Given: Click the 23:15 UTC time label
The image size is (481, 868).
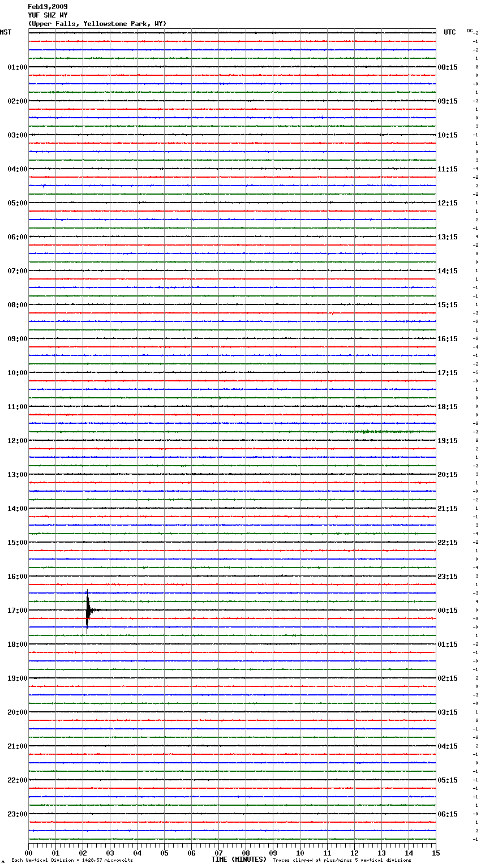Looking at the screenshot, I should click(x=448, y=577).
